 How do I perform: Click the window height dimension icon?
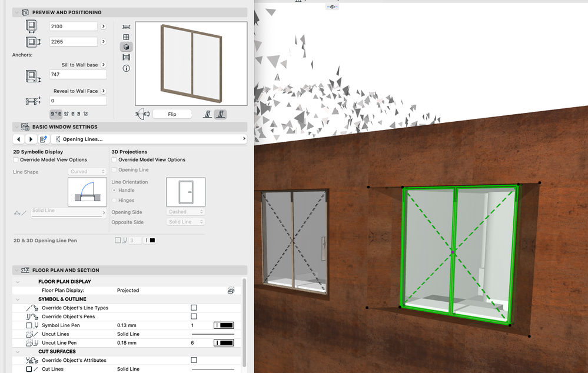(33, 42)
